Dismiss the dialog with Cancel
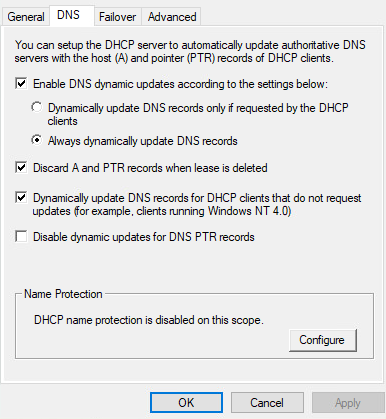386x419 pixels. (x=267, y=403)
